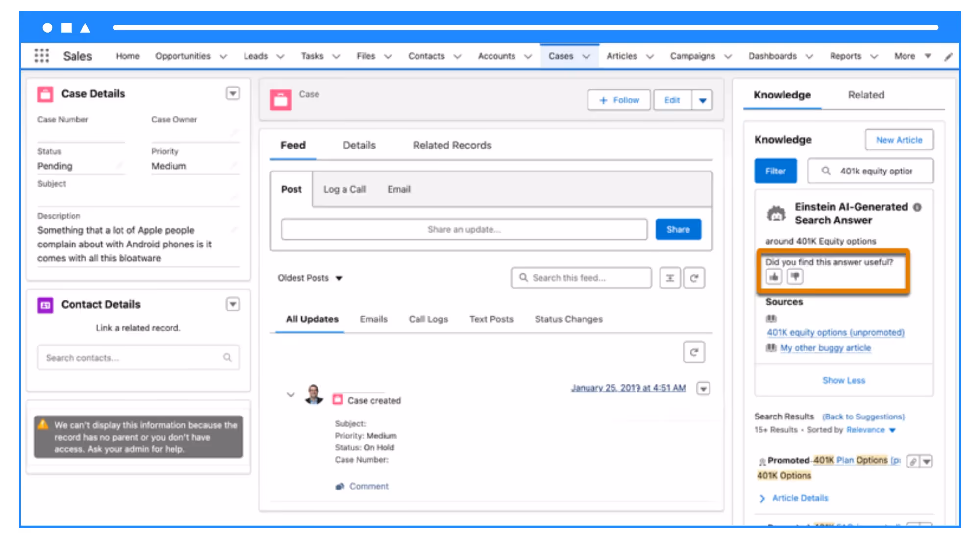Click the Comment link
980x539 pixels.
pos(368,486)
